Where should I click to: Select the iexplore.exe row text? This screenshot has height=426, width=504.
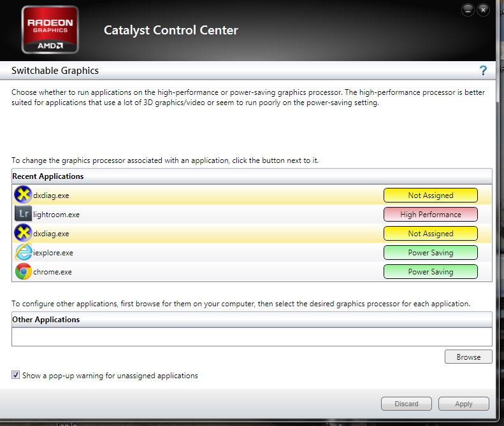(53, 253)
